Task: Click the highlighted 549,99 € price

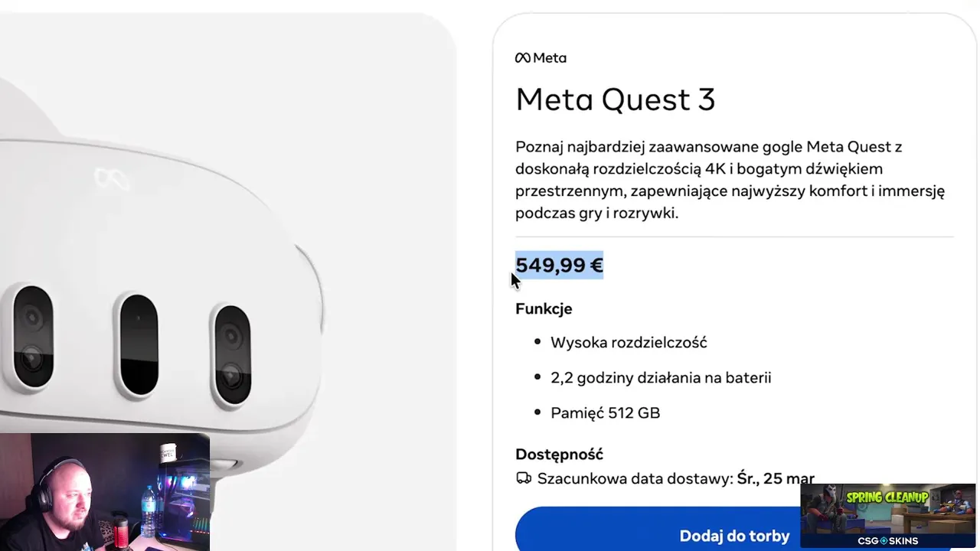Action: pyautogui.click(x=559, y=266)
